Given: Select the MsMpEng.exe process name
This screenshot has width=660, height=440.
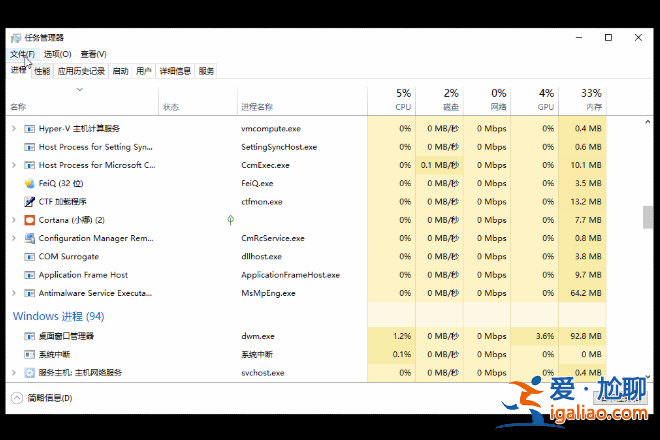Looking at the screenshot, I should [268, 293].
